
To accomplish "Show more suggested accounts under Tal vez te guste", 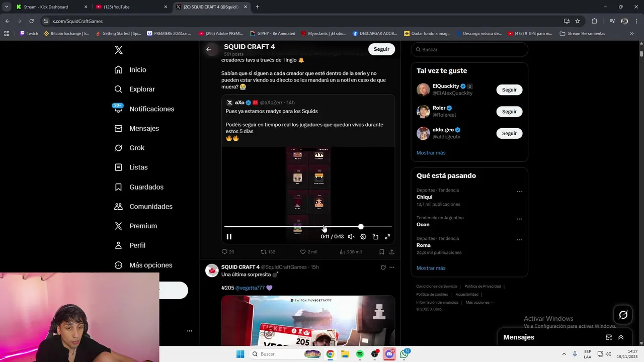I will 431,153.
